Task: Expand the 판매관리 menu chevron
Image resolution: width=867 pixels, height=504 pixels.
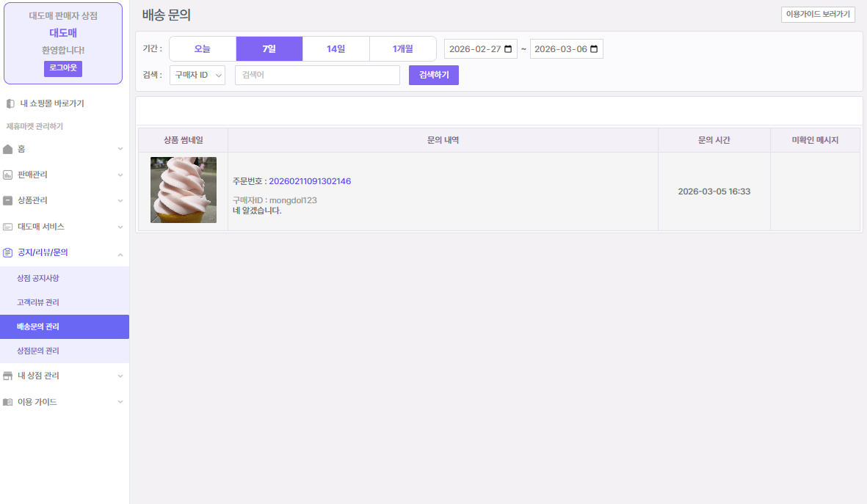Action: click(x=120, y=175)
